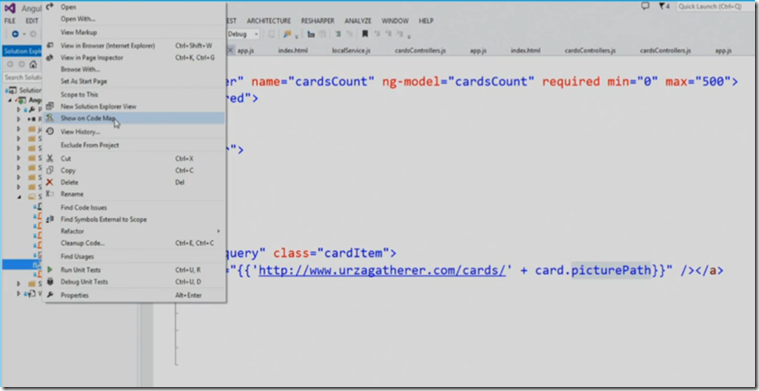
Task: Open the HELP menu
Action: click(426, 21)
